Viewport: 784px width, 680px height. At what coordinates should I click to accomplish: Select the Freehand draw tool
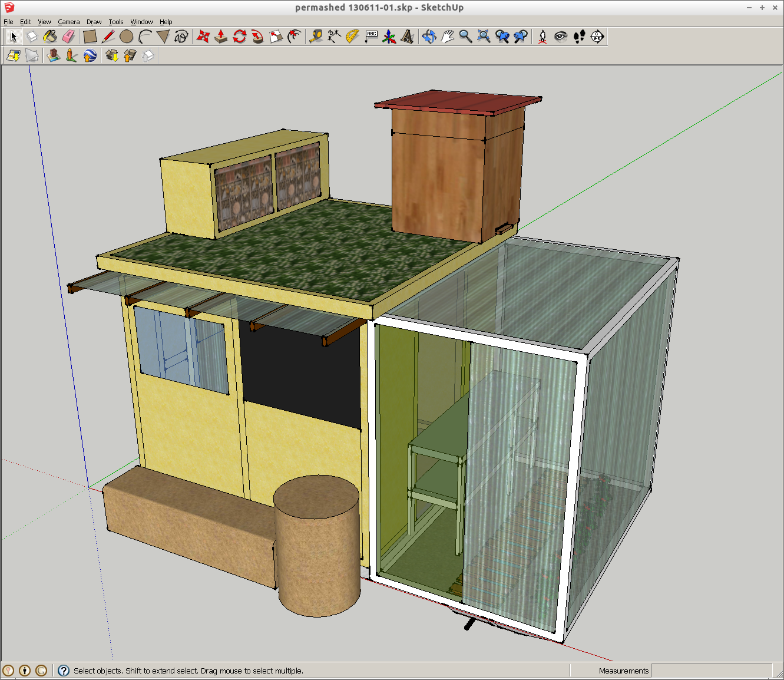tap(180, 37)
